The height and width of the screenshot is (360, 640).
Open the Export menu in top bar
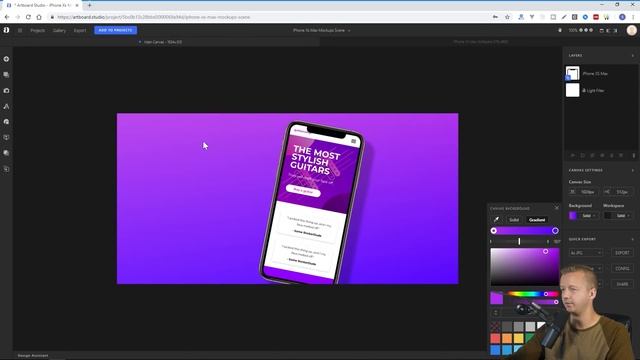tap(80, 30)
